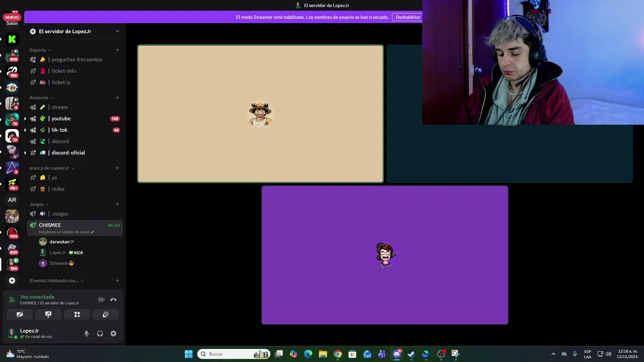Open Steam from the taskbar
This screenshot has height=362, width=644.
tap(411, 354)
